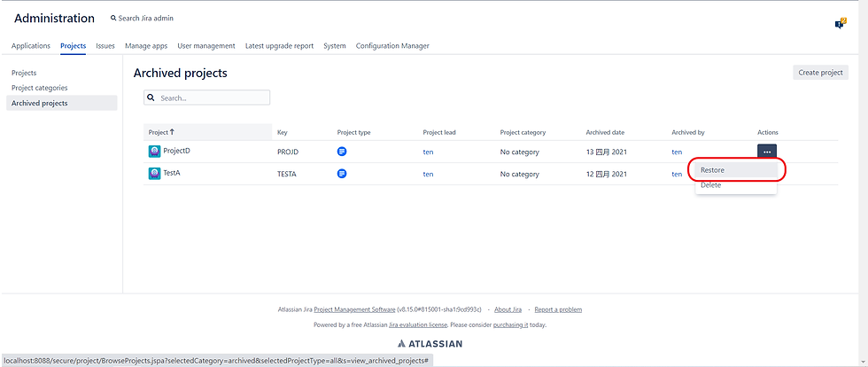
Task: Click the Project lead column header
Action: click(439, 132)
